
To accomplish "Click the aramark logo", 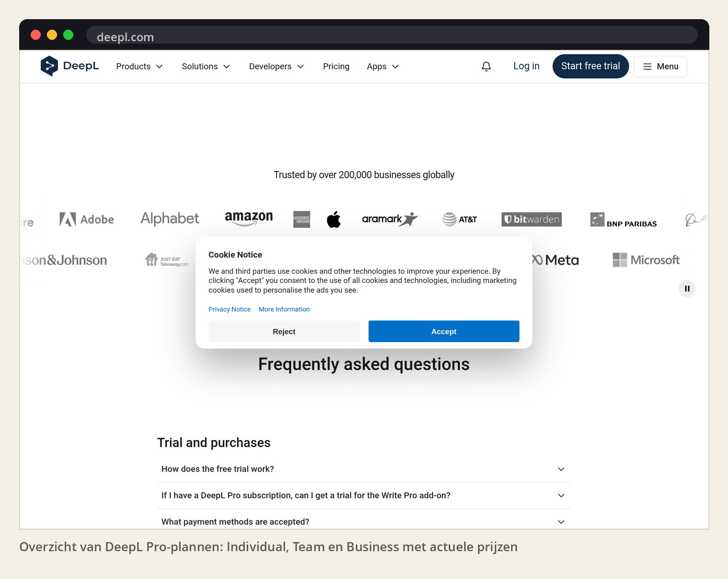I will point(390,219).
